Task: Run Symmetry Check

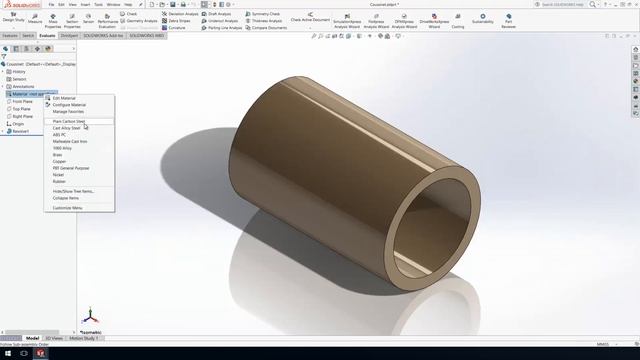Action: tap(262, 14)
